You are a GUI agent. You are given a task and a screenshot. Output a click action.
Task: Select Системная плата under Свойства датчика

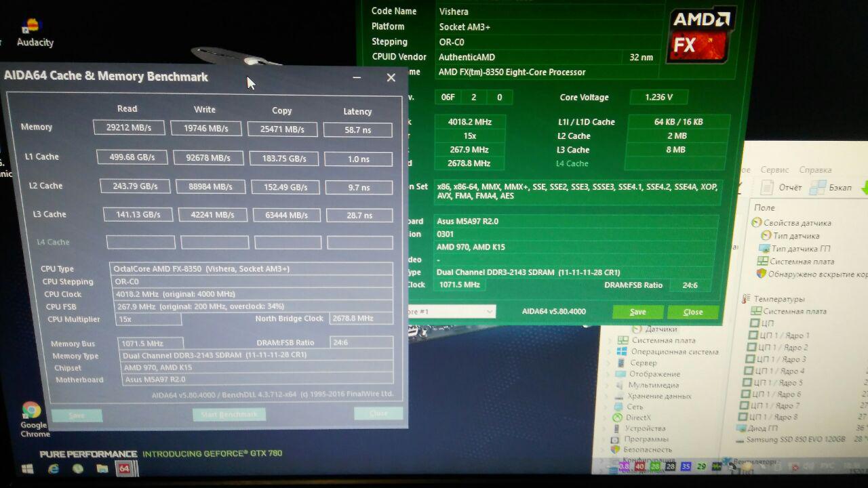click(x=796, y=261)
